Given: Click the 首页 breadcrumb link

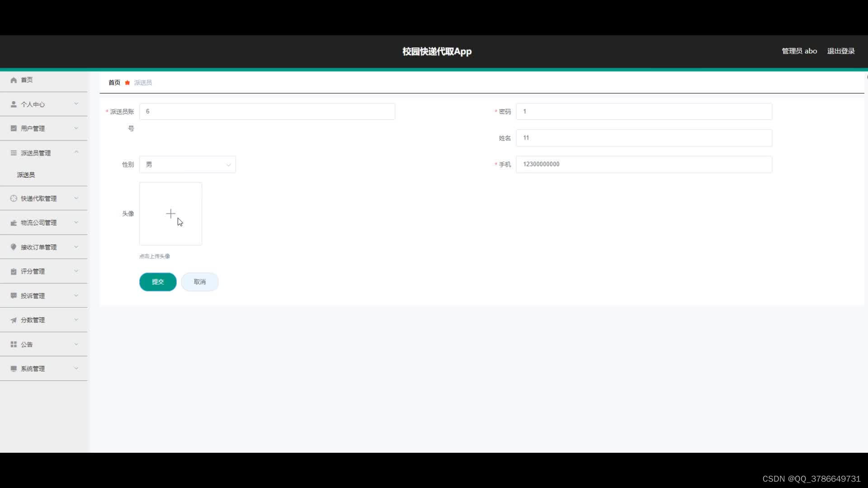Looking at the screenshot, I should tap(114, 83).
